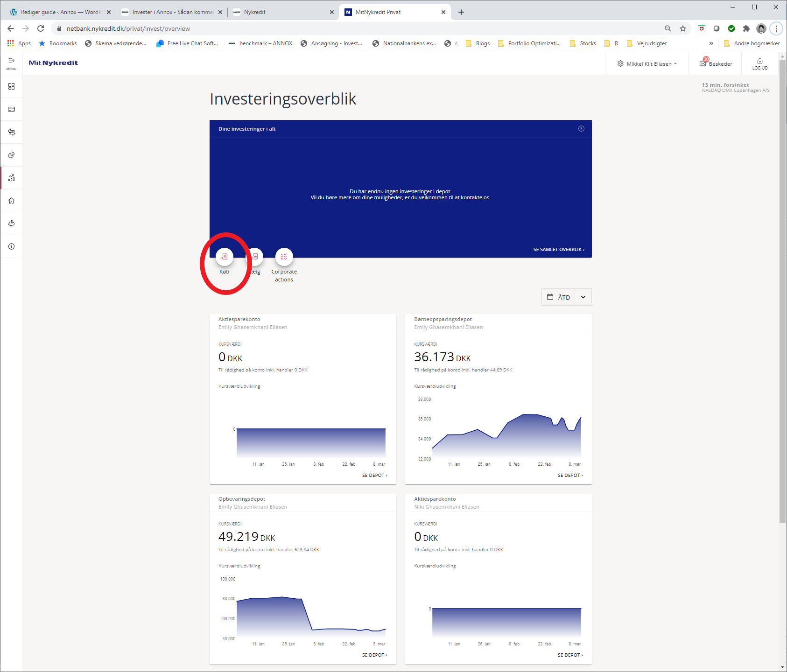Open a new browser tab
The height and width of the screenshot is (672, 787).
coord(461,12)
